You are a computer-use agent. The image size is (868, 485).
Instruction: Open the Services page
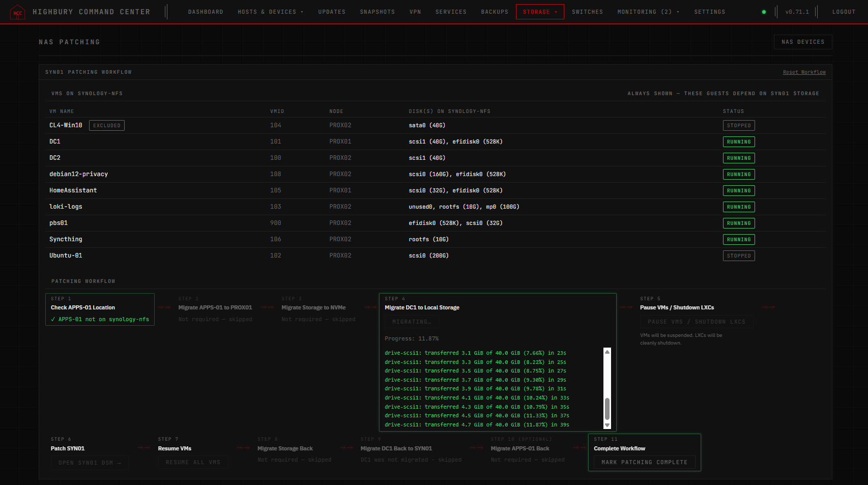(x=451, y=12)
